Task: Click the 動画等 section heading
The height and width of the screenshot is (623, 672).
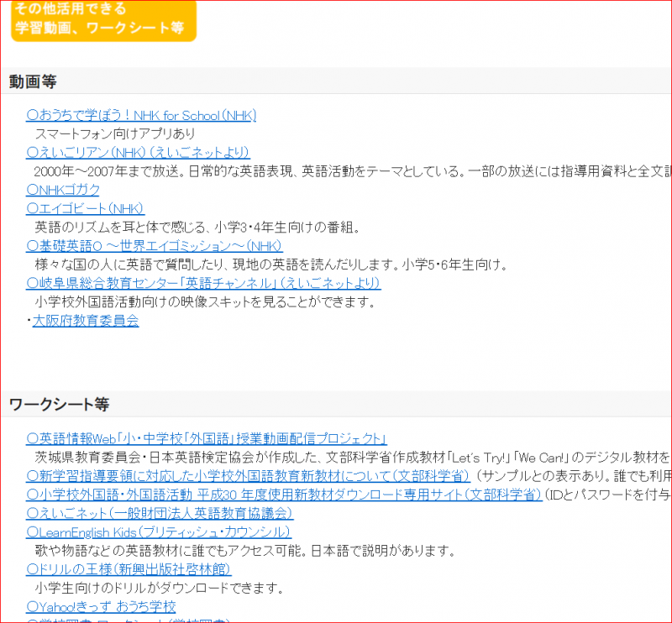Action: coord(33,81)
